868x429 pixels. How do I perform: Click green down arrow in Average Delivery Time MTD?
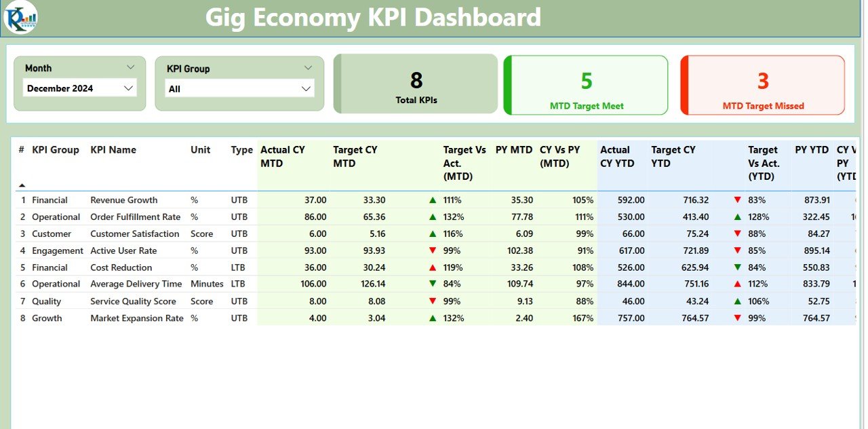coord(433,284)
